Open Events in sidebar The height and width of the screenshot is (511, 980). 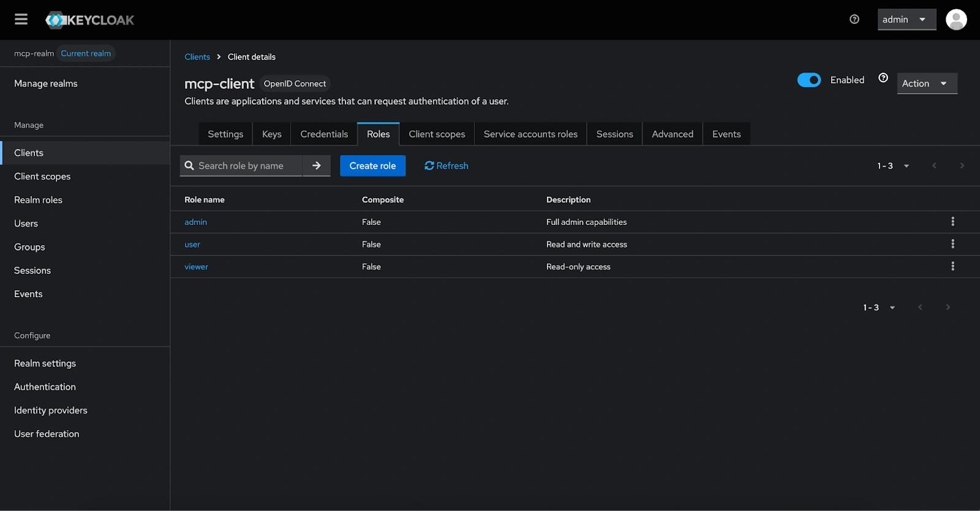[x=85, y=294]
